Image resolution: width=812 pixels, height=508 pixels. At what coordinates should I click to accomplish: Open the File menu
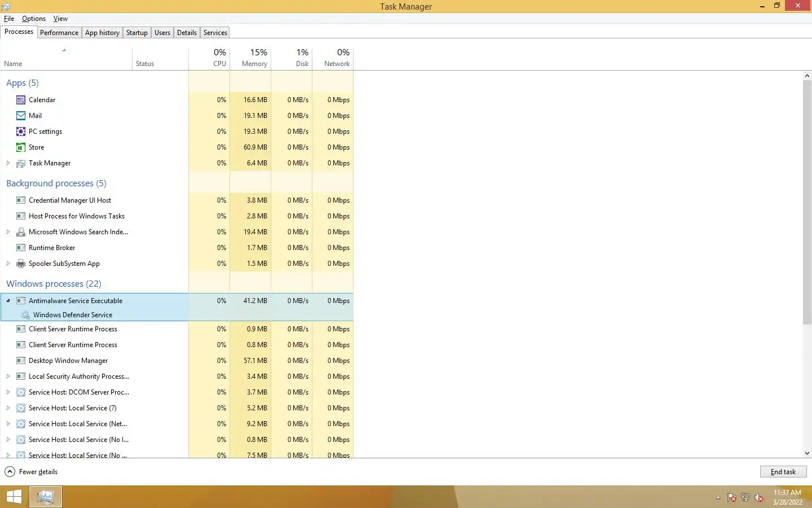pos(9,19)
